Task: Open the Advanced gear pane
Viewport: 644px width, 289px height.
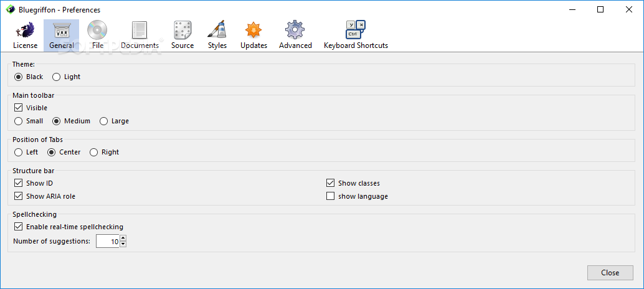Action: coord(295,36)
